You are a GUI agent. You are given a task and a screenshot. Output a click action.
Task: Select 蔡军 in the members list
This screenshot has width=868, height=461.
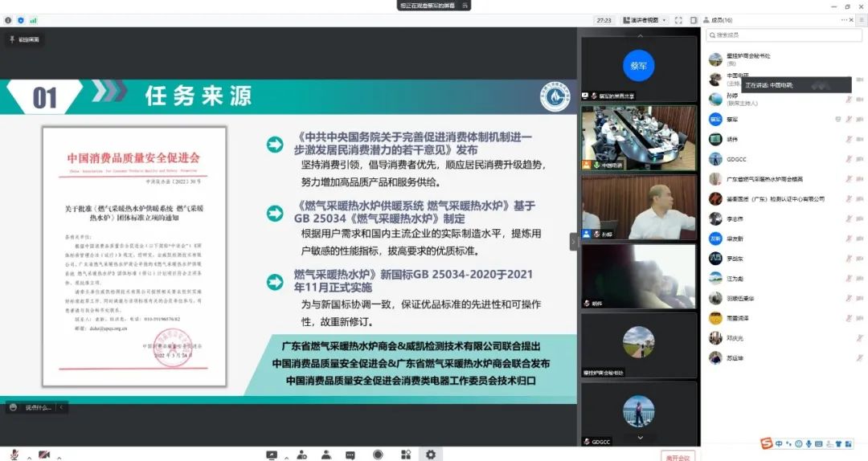coord(784,120)
